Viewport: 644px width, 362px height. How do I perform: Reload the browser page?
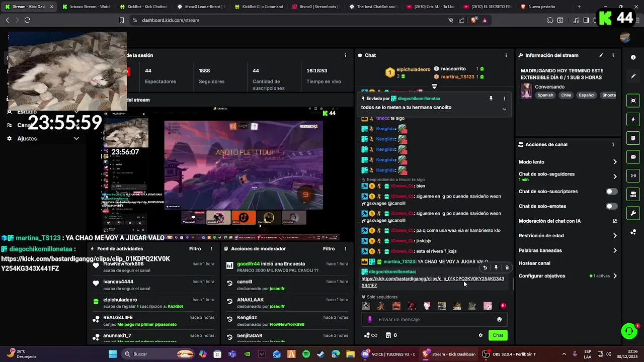coord(27,20)
